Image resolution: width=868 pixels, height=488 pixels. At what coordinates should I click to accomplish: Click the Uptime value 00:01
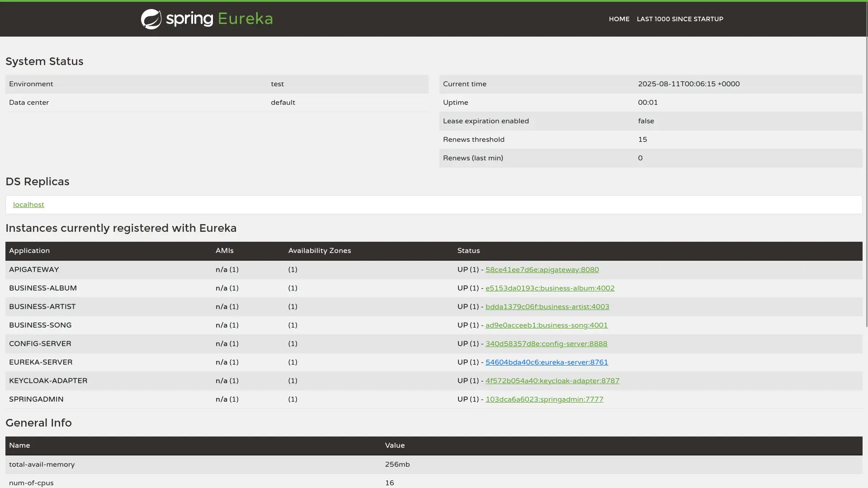[648, 103]
